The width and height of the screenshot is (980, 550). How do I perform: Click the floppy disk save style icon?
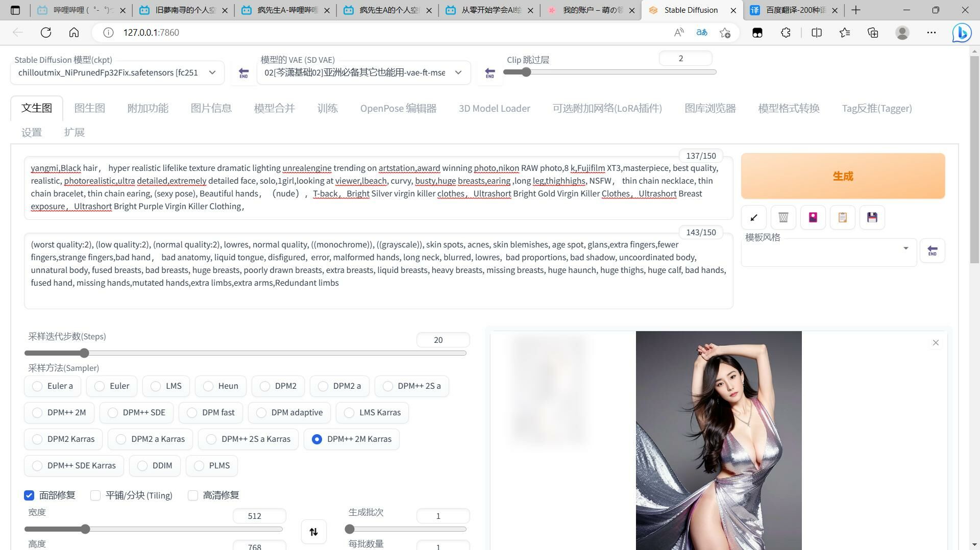[872, 217]
